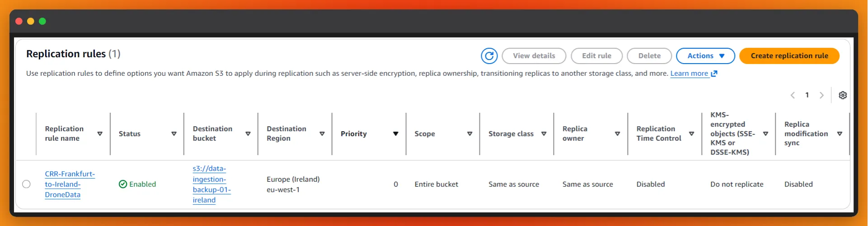Click the next page chevron
This screenshot has height=226, width=868.
click(821, 95)
